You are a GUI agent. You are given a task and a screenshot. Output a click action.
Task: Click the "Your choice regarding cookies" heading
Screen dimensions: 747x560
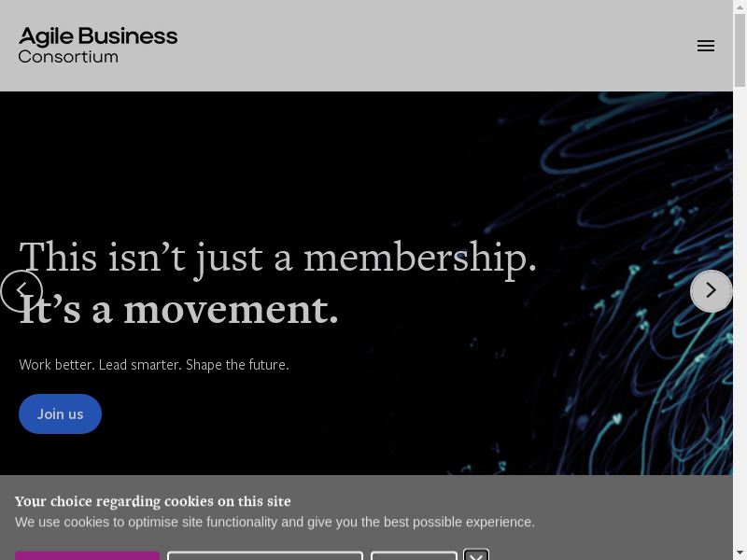pyautogui.click(x=153, y=501)
